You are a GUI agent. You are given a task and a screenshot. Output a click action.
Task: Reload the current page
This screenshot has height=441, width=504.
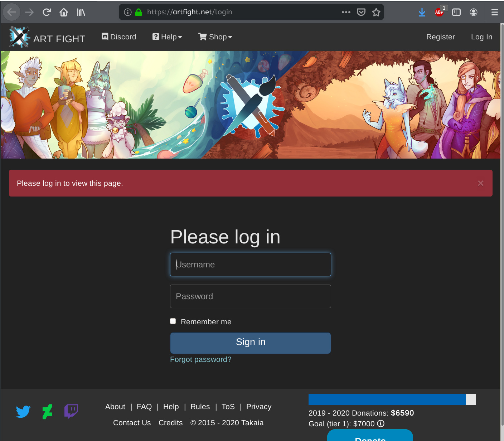tap(47, 12)
